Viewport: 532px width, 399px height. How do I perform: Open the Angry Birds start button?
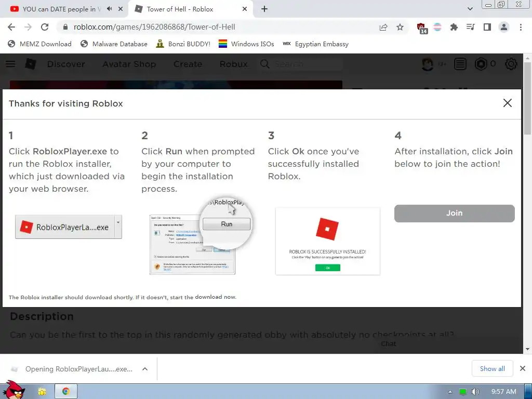pos(13,390)
